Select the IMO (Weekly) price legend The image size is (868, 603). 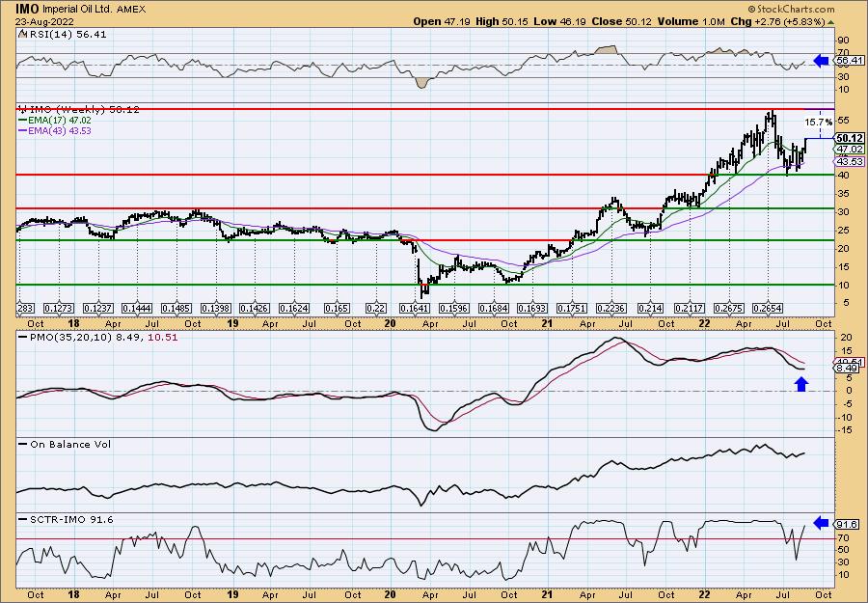(79, 110)
